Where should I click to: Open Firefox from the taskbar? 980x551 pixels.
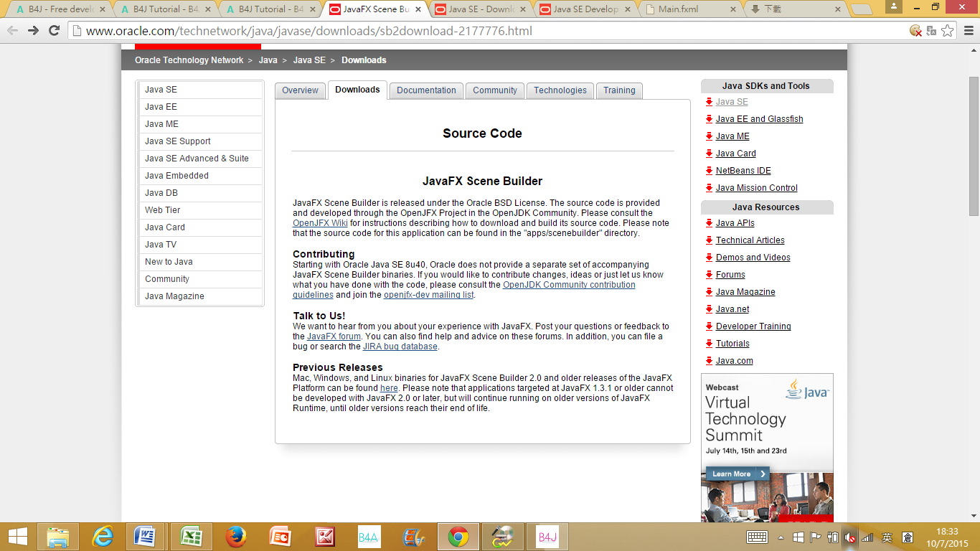[235, 536]
